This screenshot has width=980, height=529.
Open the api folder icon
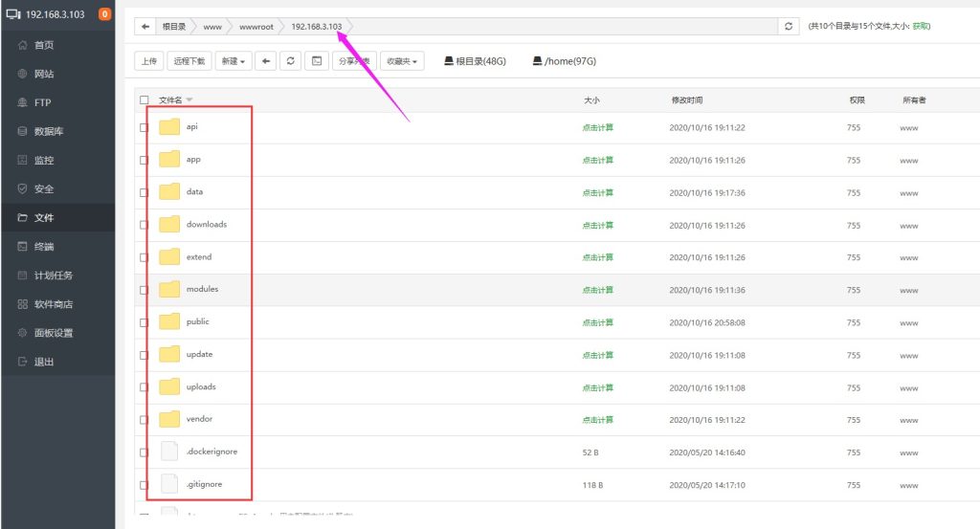click(169, 127)
